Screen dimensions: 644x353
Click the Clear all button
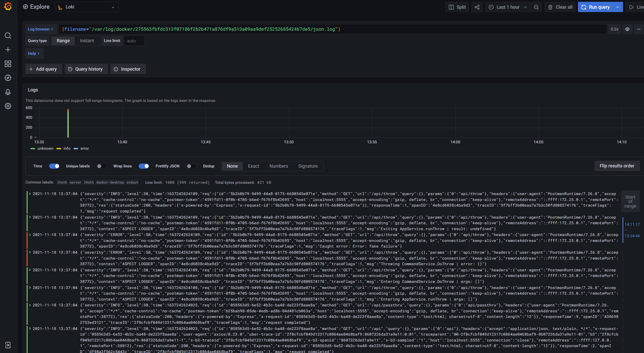(560, 7)
